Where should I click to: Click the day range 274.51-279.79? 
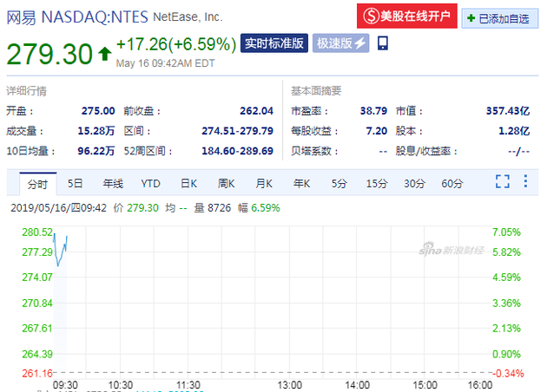(237, 131)
